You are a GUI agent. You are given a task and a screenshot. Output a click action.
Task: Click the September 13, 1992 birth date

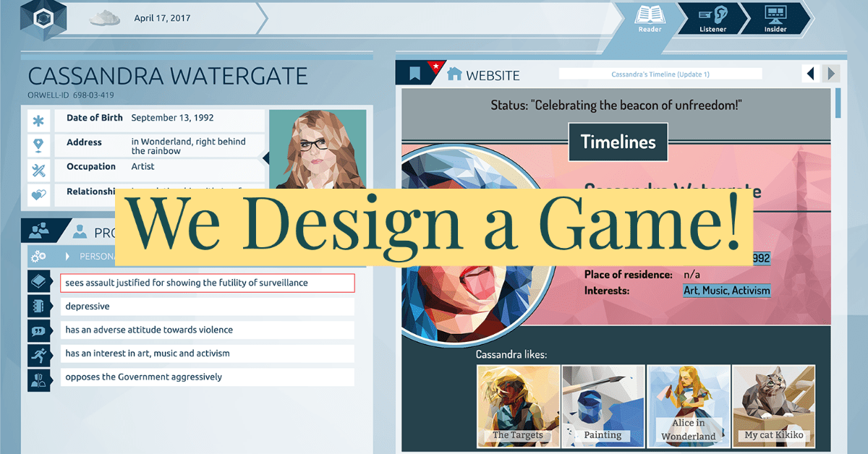coord(172,118)
